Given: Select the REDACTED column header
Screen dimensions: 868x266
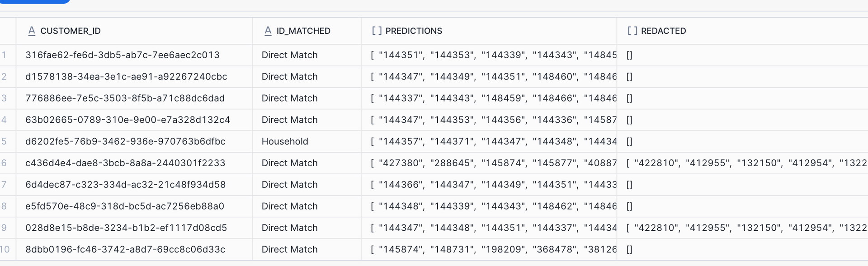Looking at the screenshot, I should click(x=742, y=31).
